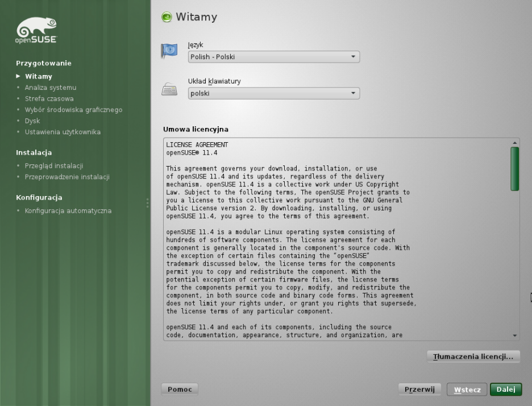
Task: Select Ustawienia użytkownika sidebar step
Action: [x=63, y=132]
